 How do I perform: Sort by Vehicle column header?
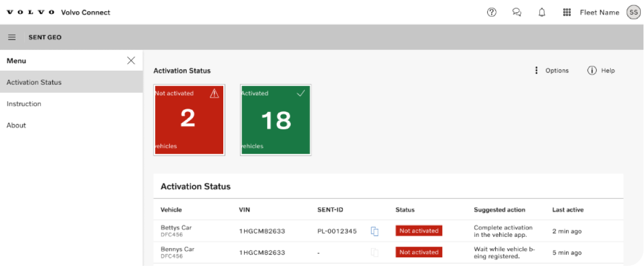click(171, 210)
